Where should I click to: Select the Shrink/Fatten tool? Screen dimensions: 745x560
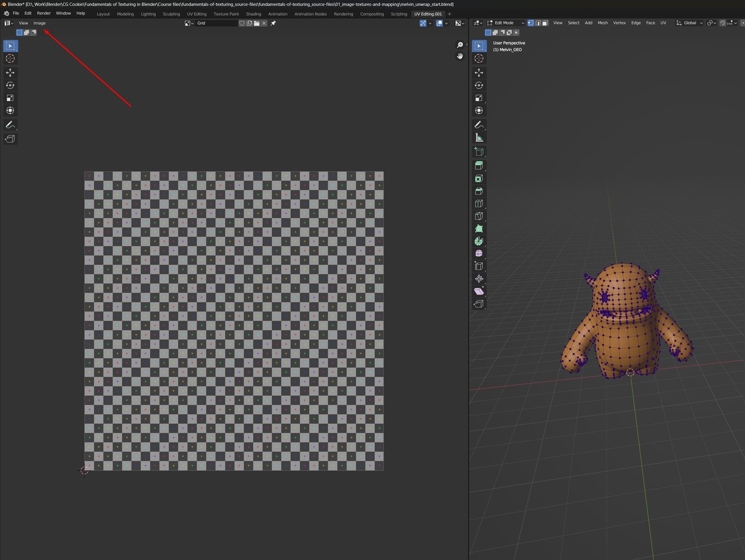pos(479,279)
